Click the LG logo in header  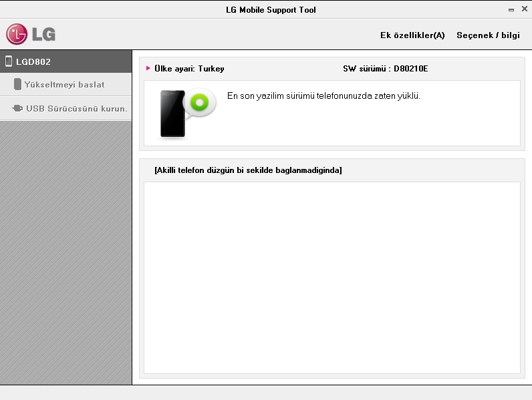[31, 34]
